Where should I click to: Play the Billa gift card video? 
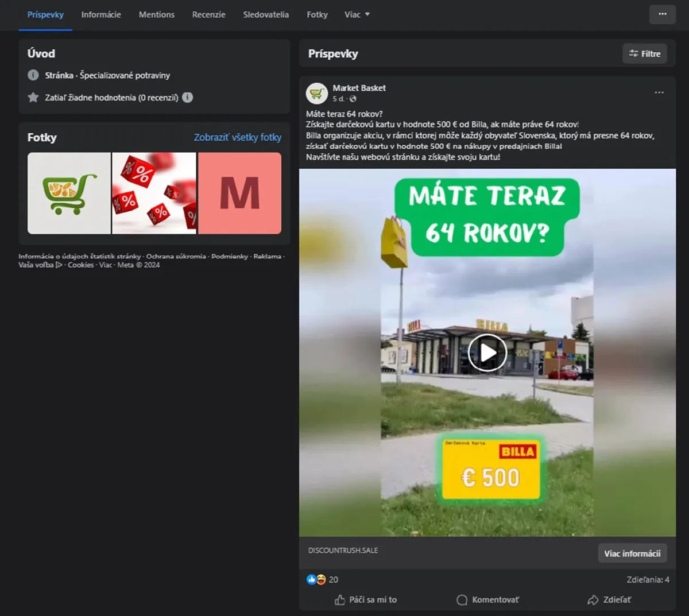click(487, 352)
